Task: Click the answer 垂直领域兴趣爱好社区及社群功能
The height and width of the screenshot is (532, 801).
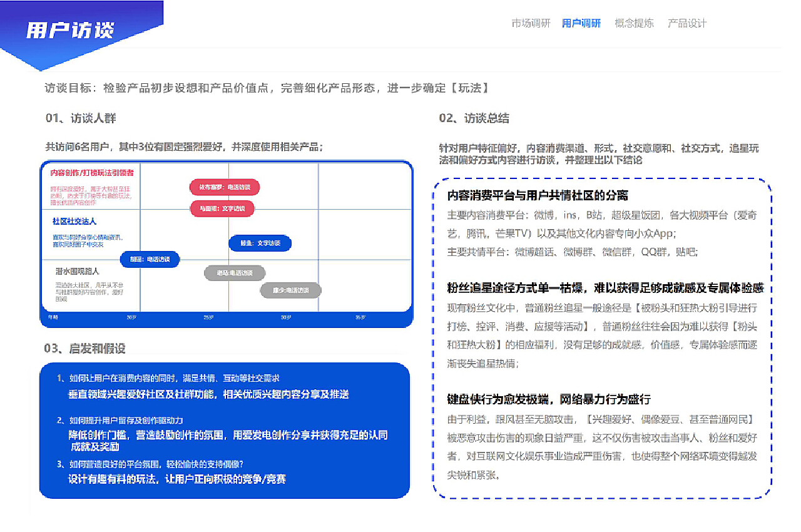Action: 208,394
